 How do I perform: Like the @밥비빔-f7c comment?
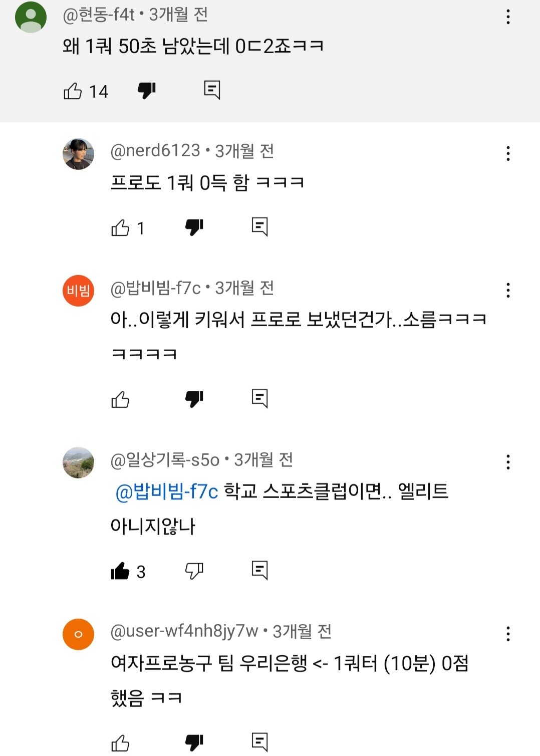pos(120,400)
